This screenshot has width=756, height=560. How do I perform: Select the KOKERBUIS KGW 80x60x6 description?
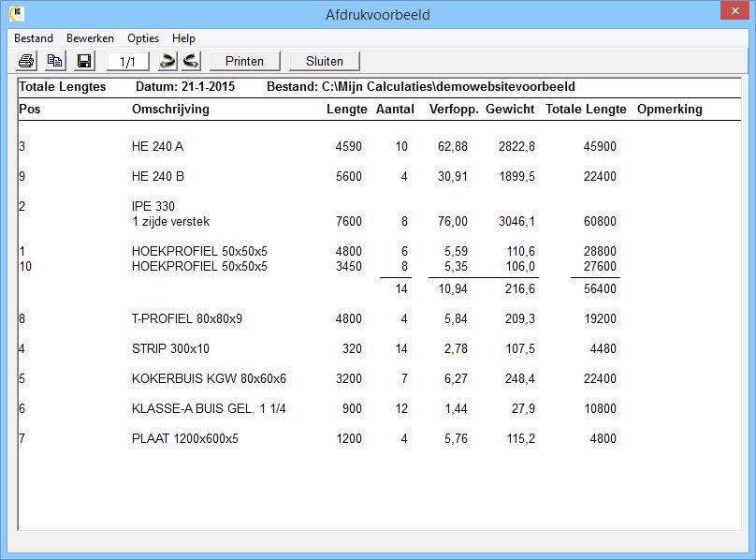[x=209, y=378]
